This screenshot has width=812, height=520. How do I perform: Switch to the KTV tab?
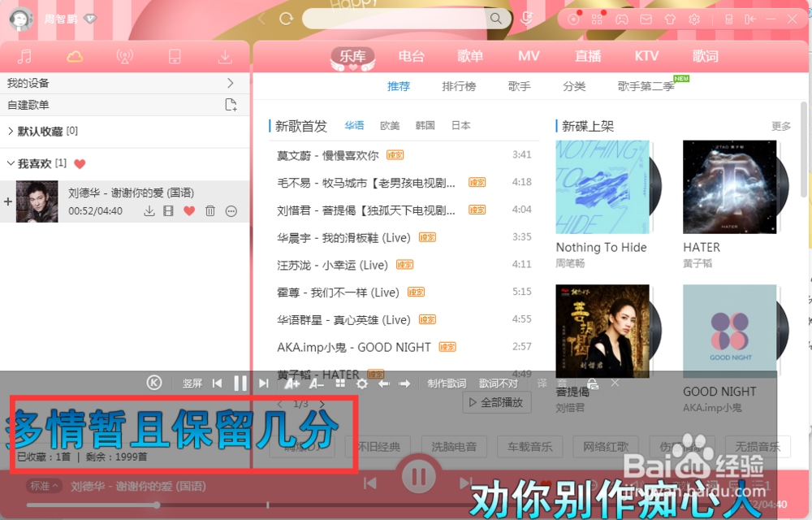[x=647, y=56]
